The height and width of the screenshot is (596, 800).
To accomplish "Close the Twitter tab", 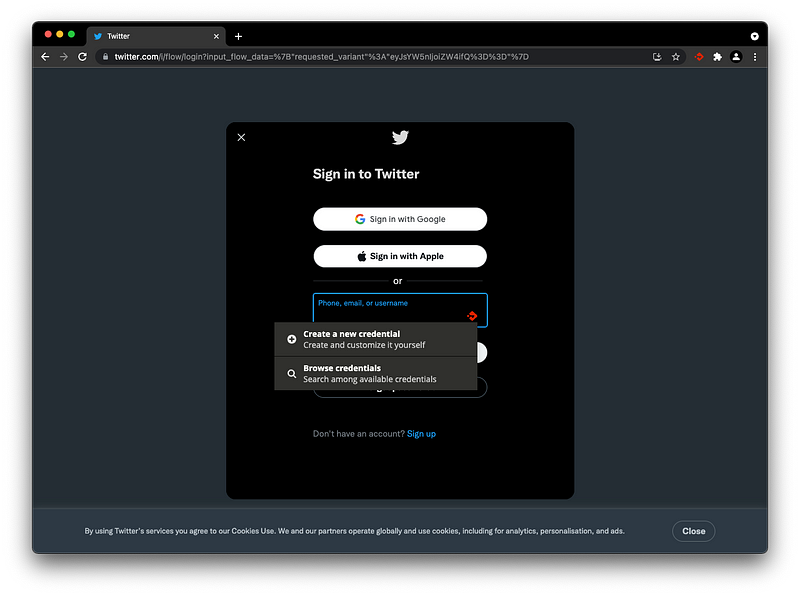I will click(216, 36).
